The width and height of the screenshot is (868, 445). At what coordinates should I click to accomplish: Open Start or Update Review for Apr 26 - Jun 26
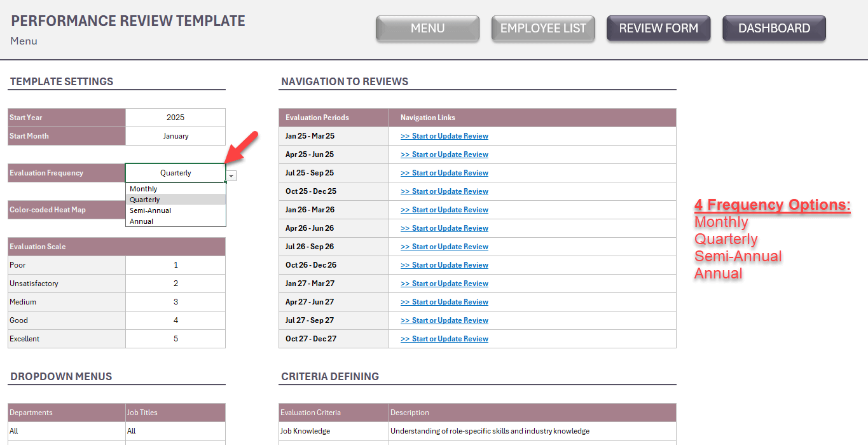click(x=444, y=228)
